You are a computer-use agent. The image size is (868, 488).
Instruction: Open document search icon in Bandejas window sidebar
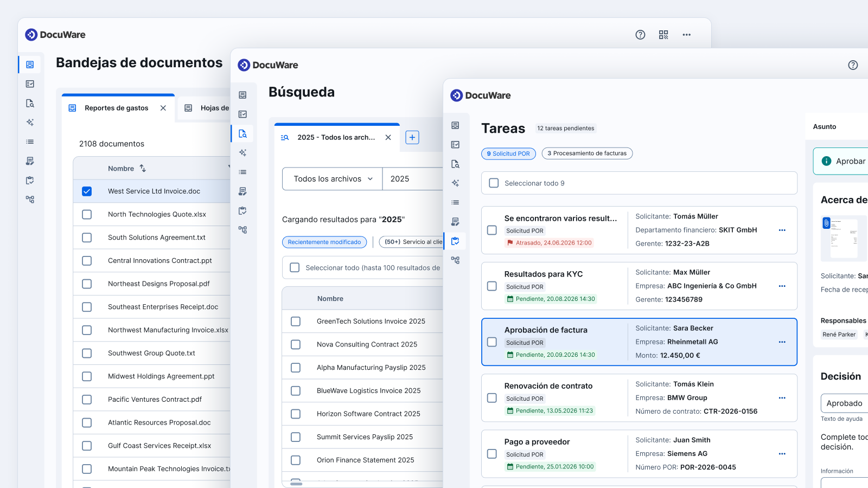(30, 103)
